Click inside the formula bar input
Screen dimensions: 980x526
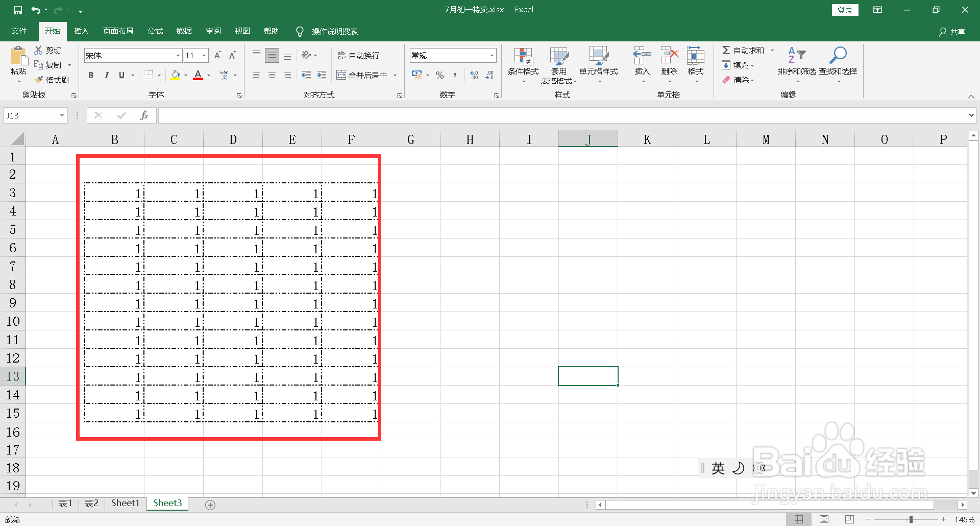tap(561, 115)
